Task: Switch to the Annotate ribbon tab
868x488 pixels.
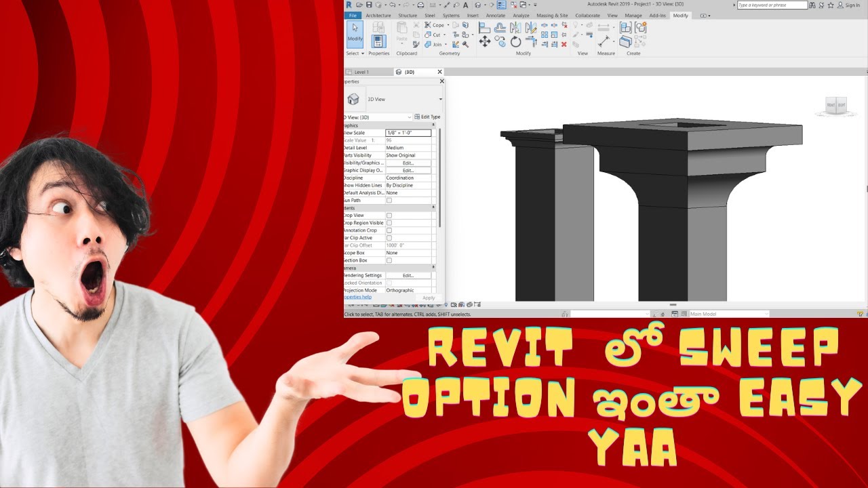Action: click(x=496, y=16)
